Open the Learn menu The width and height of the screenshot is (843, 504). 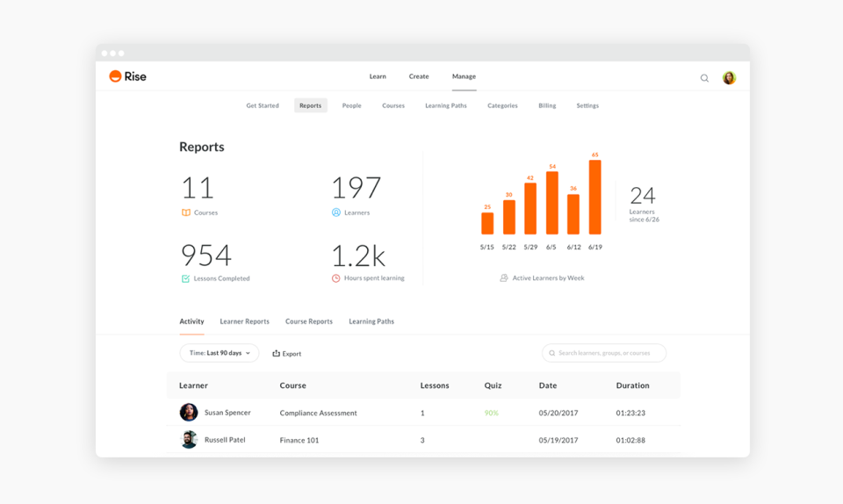(378, 76)
